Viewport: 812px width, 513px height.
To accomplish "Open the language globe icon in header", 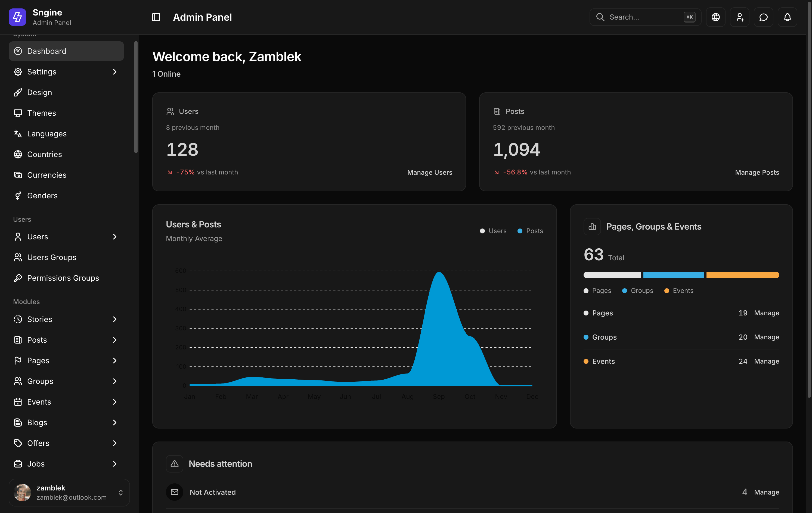I will coord(715,17).
